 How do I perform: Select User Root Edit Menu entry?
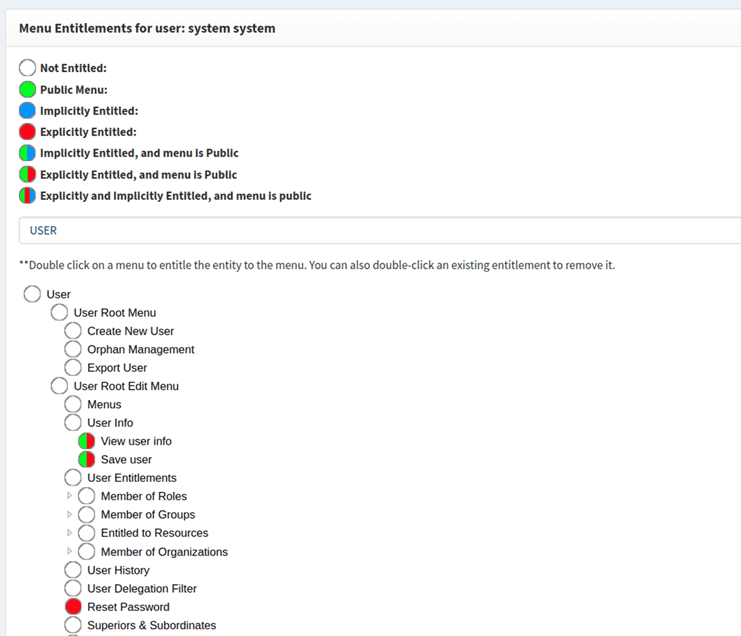126,386
